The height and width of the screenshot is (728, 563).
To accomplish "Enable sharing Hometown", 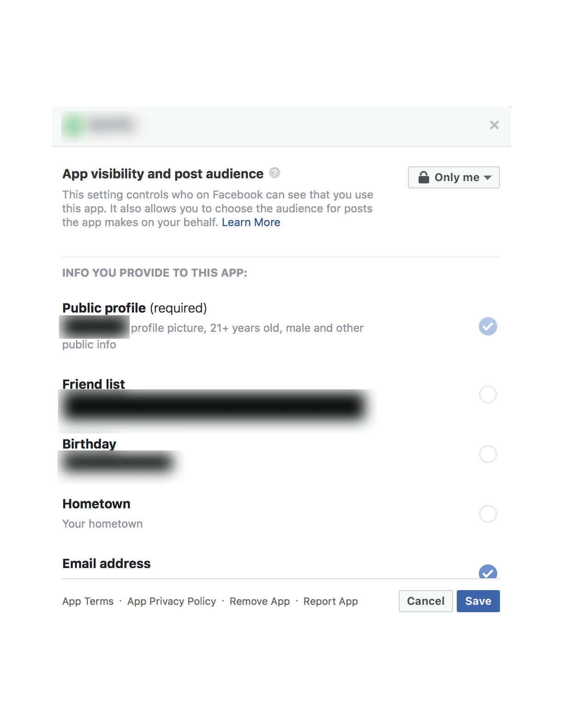I will [488, 514].
